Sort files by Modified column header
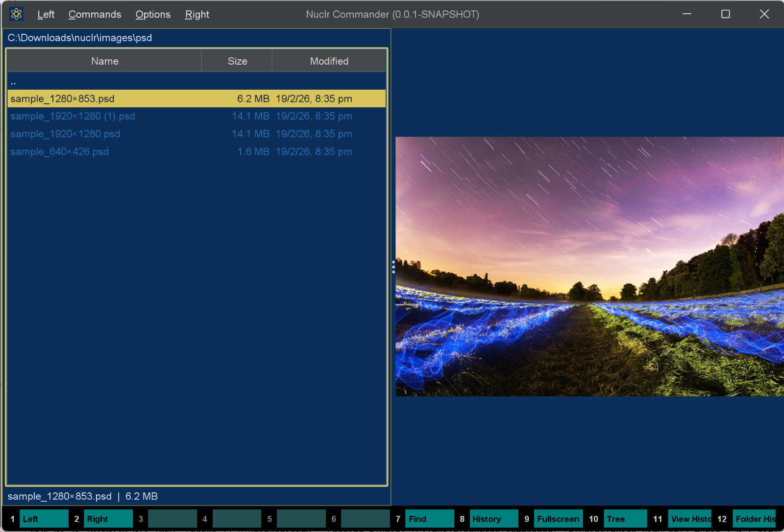Image resolution: width=784 pixels, height=532 pixels. point(329,61)
